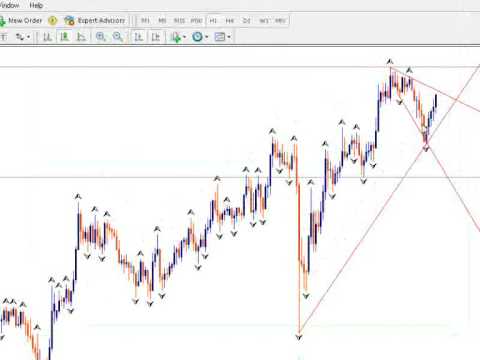Image resolution: width=480 pixels, height=360 pixels.
Task: Select the Bar Chart display icon
Action: [x=48, y=37]
